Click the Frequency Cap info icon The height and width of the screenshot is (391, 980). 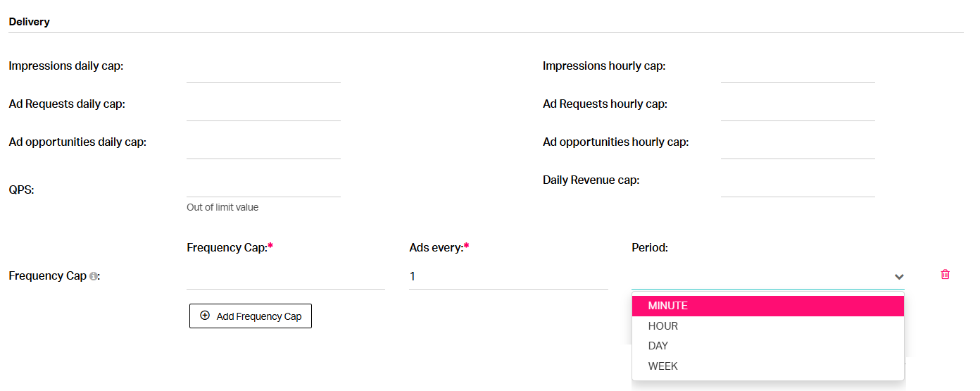pyautogui.click(x=93, y=276)
